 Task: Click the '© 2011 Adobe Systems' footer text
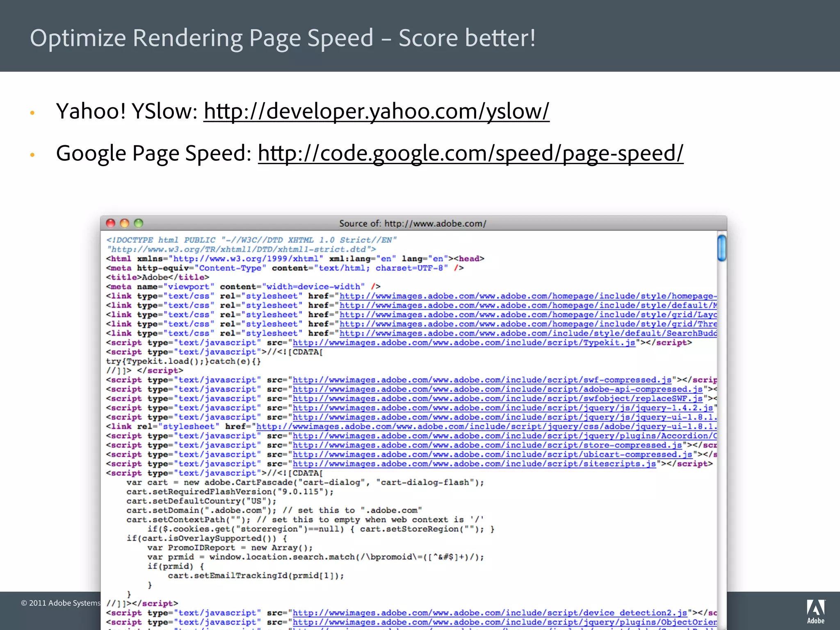coord(61,603)
